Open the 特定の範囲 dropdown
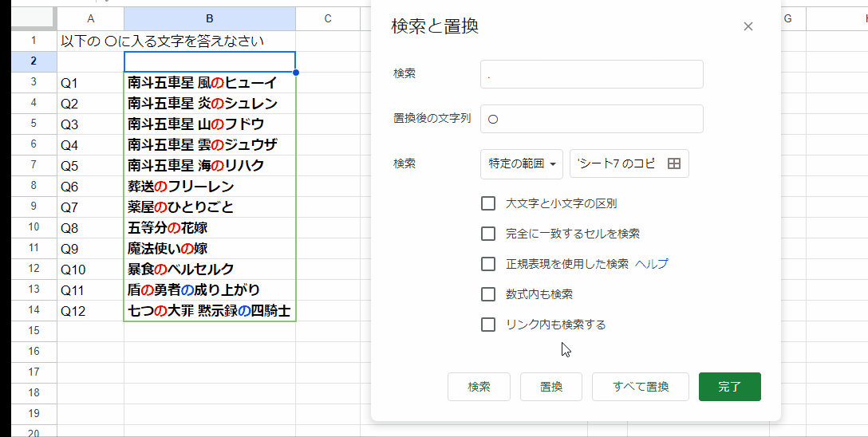 click(522, 163)
